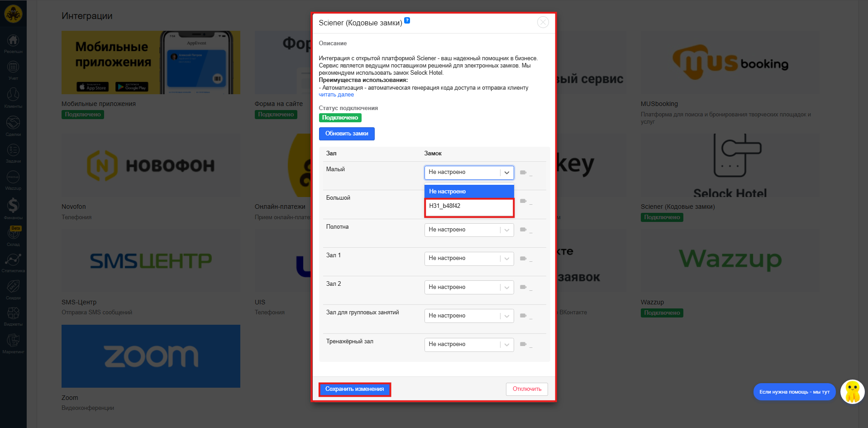The image size is (868, 428).
Task: Open the SMSЦЕНТР logo card
Action: click(x=151, y=260)
